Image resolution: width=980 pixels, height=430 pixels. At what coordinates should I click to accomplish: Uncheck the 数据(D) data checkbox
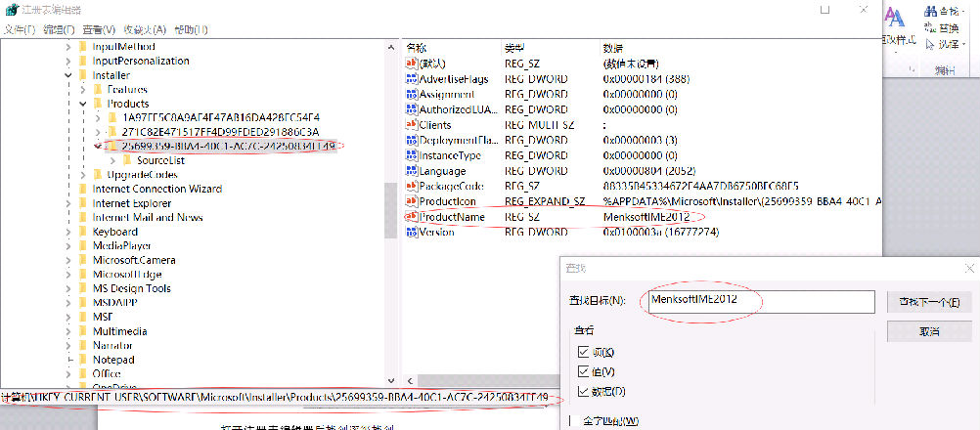point(584,392)
